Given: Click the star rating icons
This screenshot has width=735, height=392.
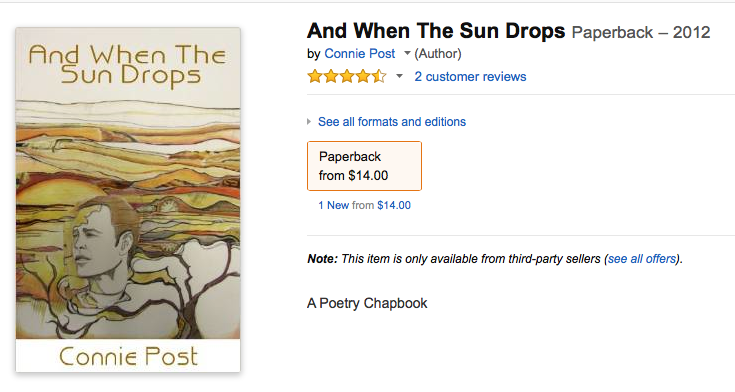Looking at the screenshot, I should (x=347, y=76).
